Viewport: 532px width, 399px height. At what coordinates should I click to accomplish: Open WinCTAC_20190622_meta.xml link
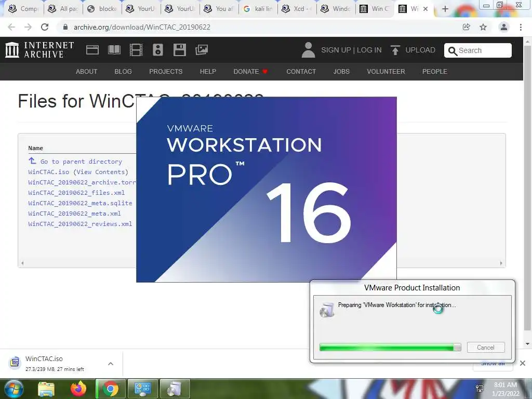tap(74, 214)
